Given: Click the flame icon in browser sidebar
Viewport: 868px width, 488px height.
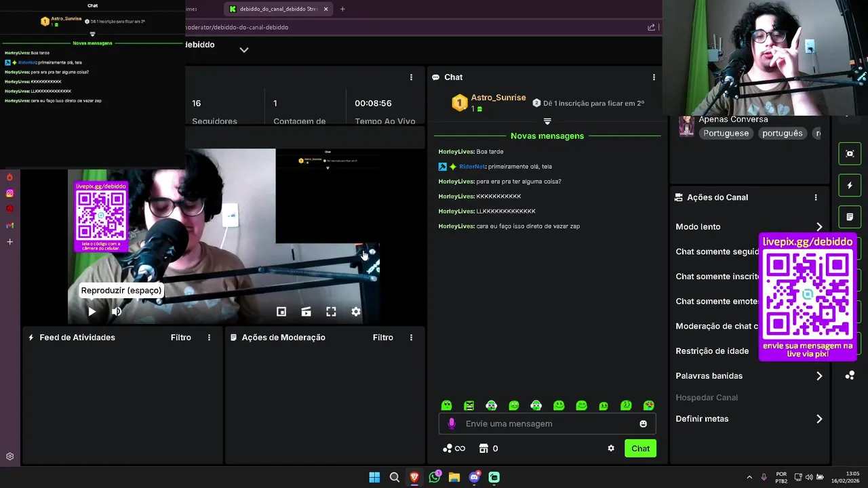Looking at the screenshot, I should click(9, 178).
